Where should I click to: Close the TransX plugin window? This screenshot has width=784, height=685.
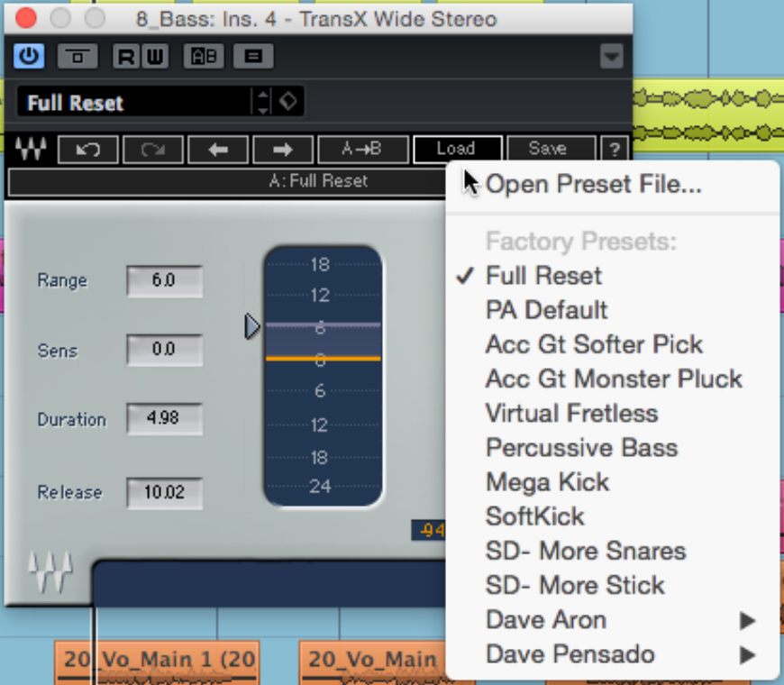(x=26, y=19)
